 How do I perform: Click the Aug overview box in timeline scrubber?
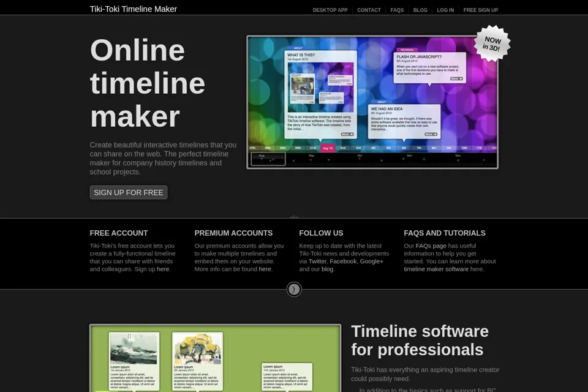[x=268, y=159]
